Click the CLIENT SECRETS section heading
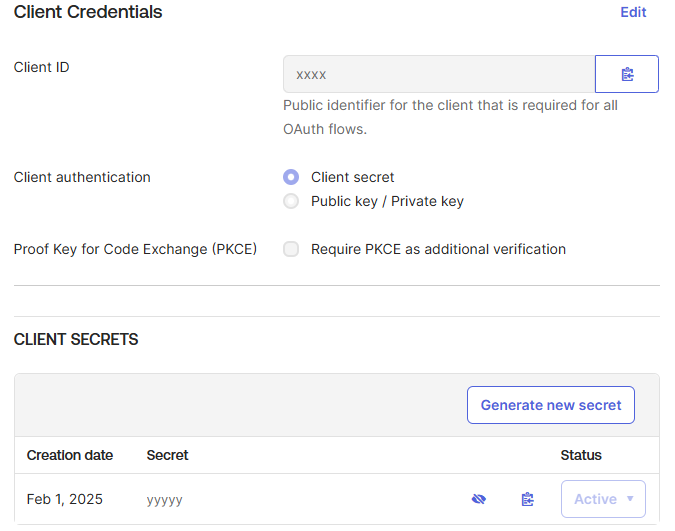 [x=76, y=339]
